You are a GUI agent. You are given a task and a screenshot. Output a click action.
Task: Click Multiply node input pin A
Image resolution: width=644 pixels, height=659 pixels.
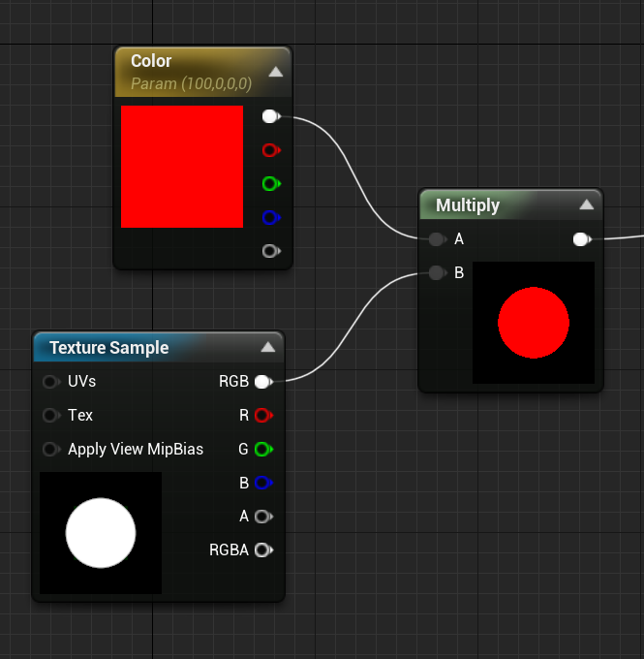click(438, 239)
